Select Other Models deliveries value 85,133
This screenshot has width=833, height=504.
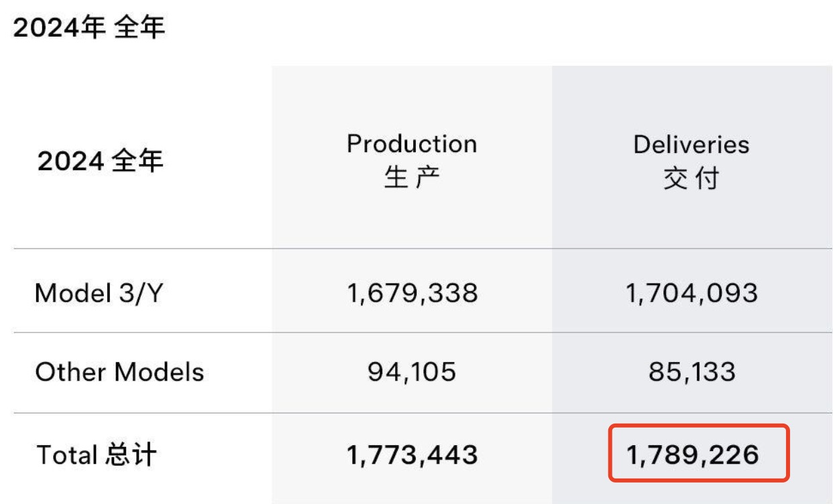[691, 372]
